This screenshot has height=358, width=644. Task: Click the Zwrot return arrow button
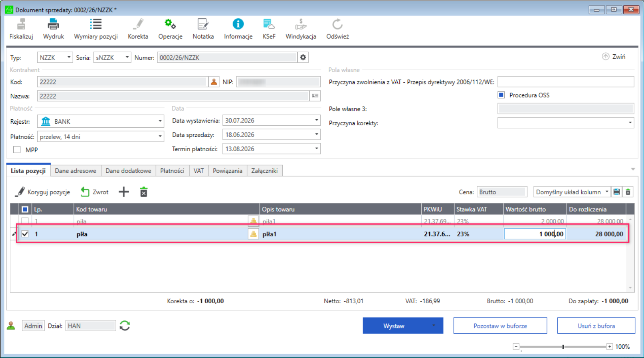[x=95, y=192]
